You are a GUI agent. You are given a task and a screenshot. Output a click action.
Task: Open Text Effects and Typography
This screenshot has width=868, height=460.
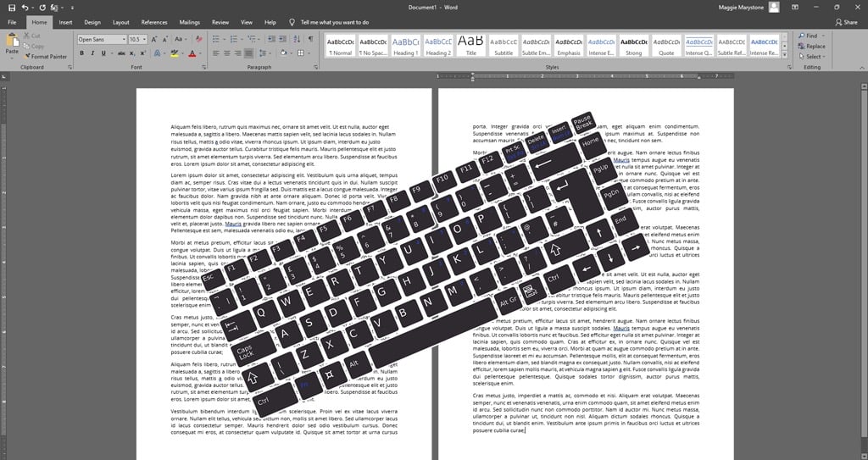coord(157,53)
